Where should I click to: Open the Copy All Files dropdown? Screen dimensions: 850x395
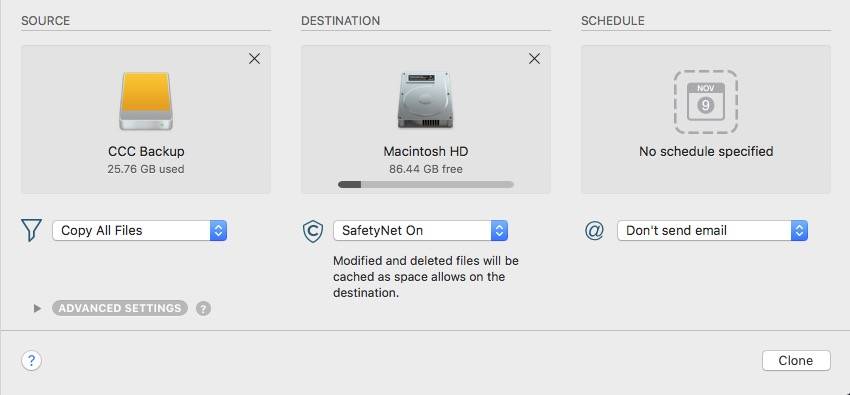(x=140, y=231)
